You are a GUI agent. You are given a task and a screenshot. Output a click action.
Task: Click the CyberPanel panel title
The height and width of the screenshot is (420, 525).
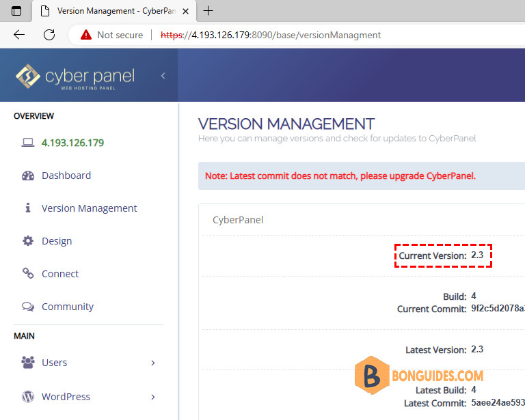tap(238, 220)
